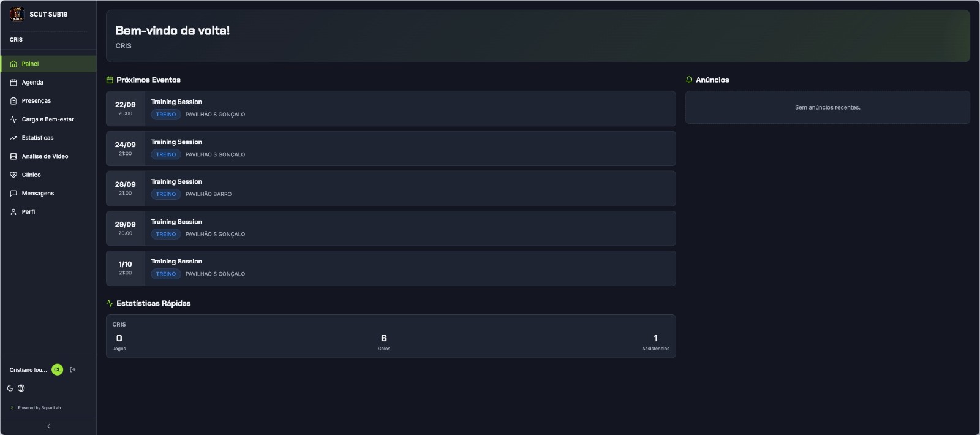980x435 pixels.
Task: Open the 28/09 Training Session at Pavilhão Barro
Action: [391, 188]
